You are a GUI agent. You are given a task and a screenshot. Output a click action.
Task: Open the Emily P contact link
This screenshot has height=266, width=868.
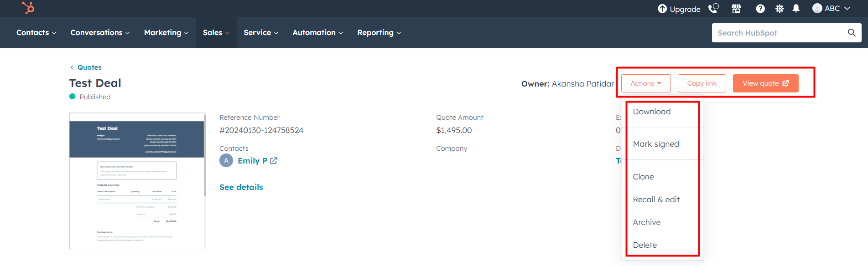[252, 161]
